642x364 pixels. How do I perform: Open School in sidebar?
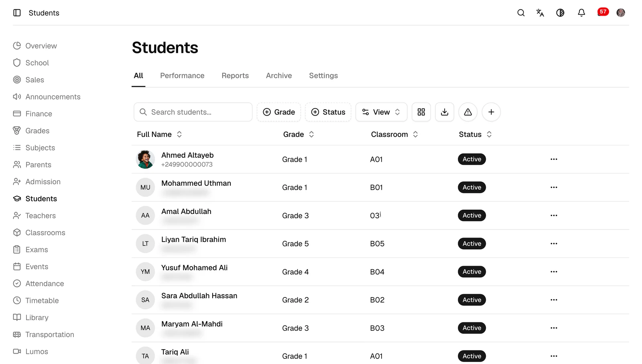click(31, 63)
